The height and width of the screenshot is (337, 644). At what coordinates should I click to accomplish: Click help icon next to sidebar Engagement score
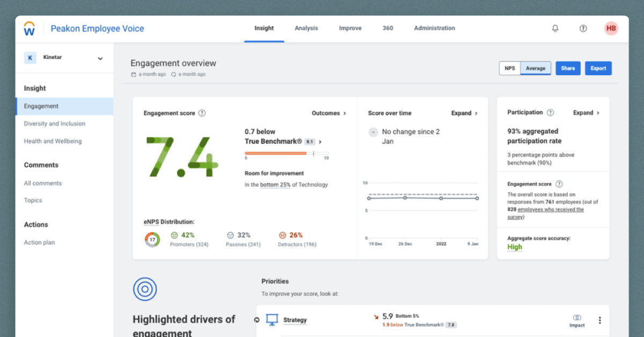[x=559, y=184]
